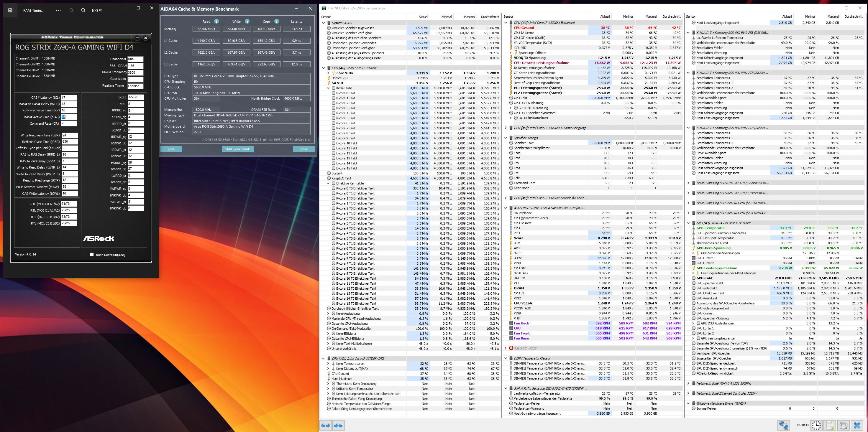Click the Copy column info icon
The image size is (868, 432).
coord(276,21)
